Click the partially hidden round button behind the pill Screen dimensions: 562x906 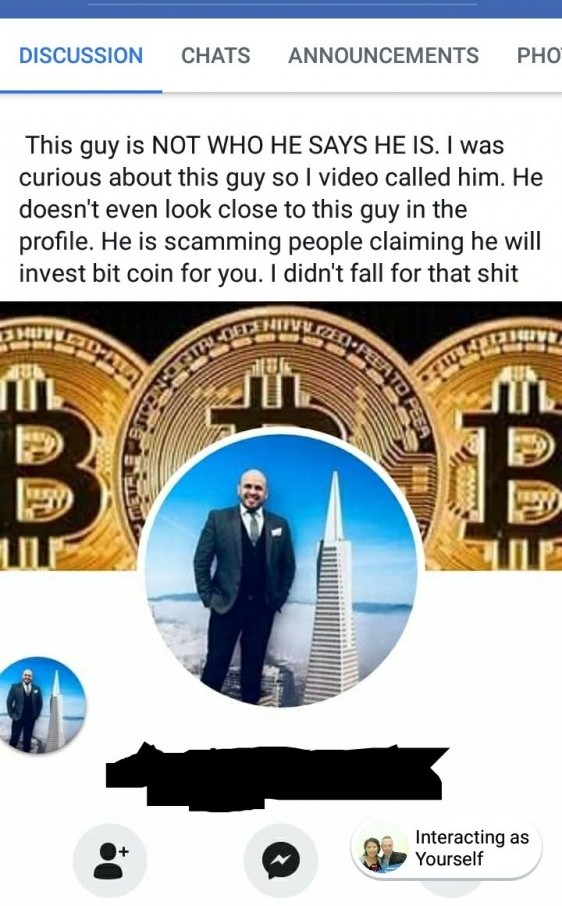tap(452, 885)
